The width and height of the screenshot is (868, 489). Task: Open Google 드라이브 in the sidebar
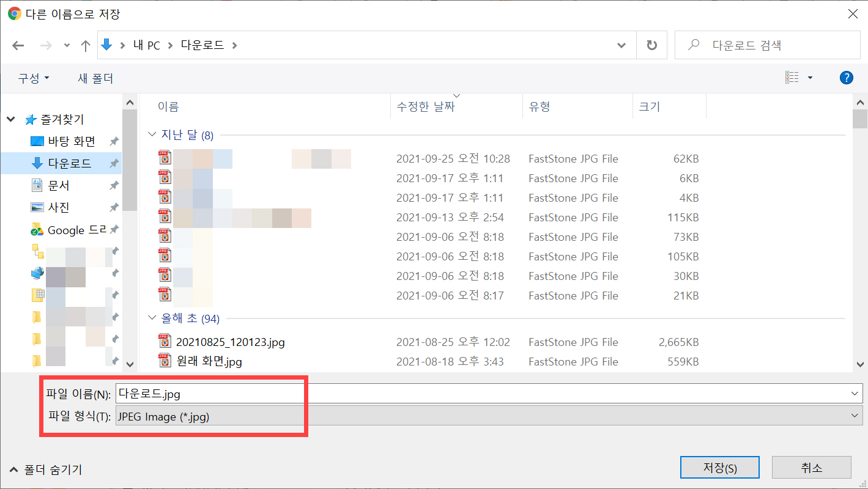point(77,230)
